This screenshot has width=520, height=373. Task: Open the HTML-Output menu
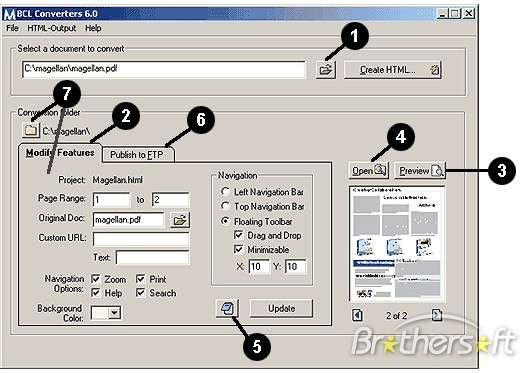coord(52,28)
